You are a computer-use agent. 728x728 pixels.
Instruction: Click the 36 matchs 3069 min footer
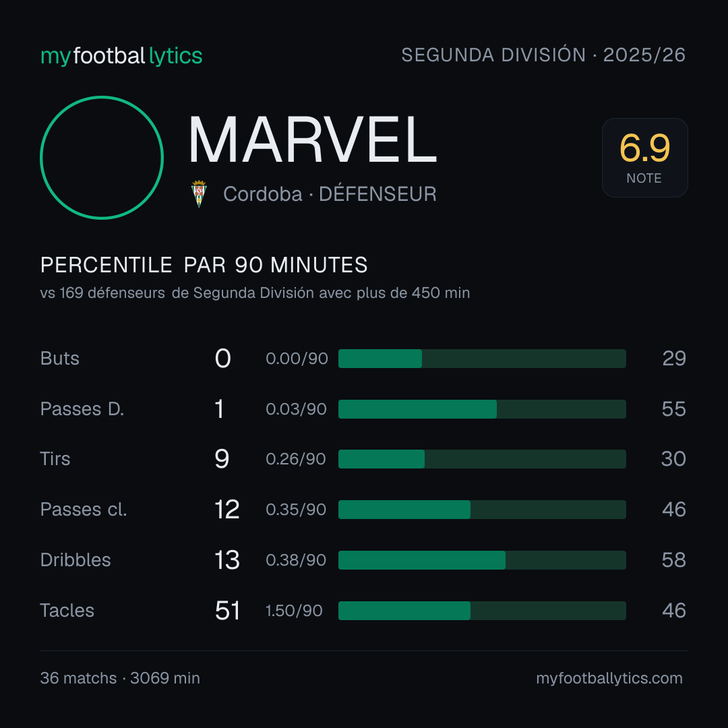pyautogui.click(x=120, y=678)
